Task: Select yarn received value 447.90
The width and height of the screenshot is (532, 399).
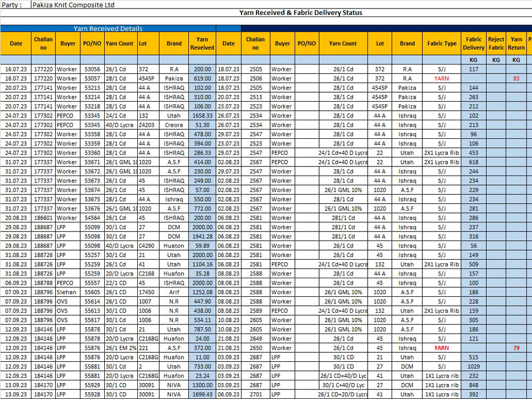Action: point(202,301)
